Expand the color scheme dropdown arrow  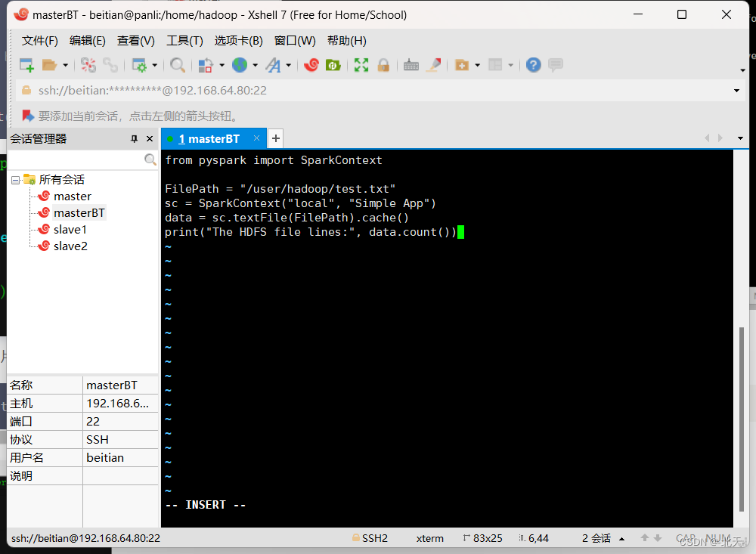[222, 65]
